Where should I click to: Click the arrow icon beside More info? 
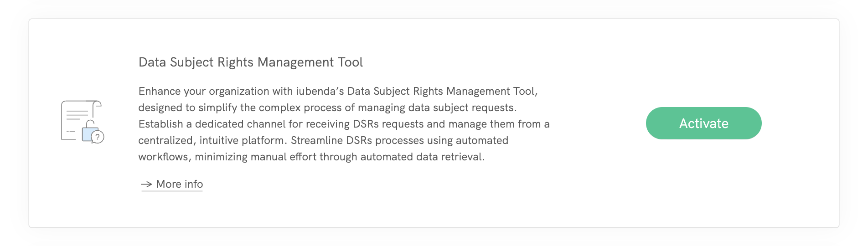pos(146,184)
